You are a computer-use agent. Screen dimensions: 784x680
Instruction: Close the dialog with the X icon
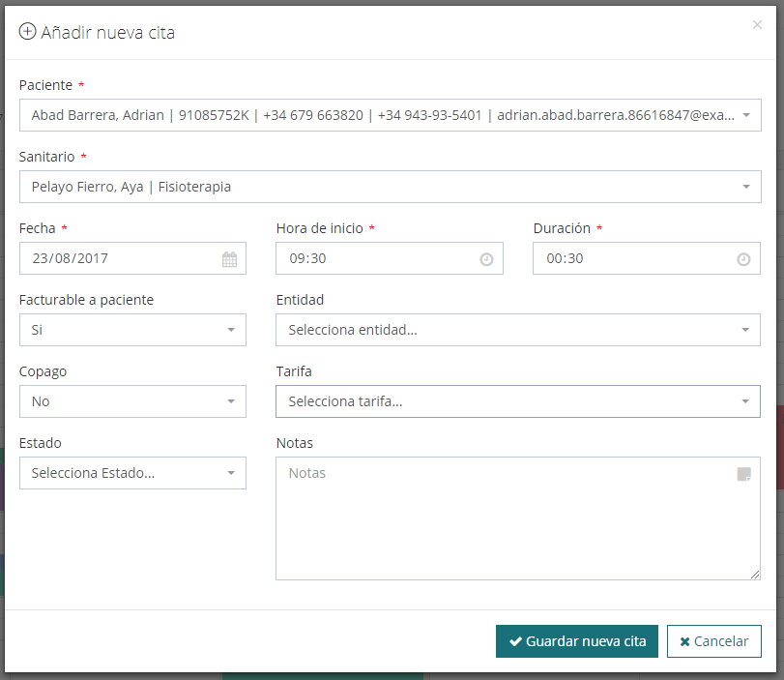[757, 25]
